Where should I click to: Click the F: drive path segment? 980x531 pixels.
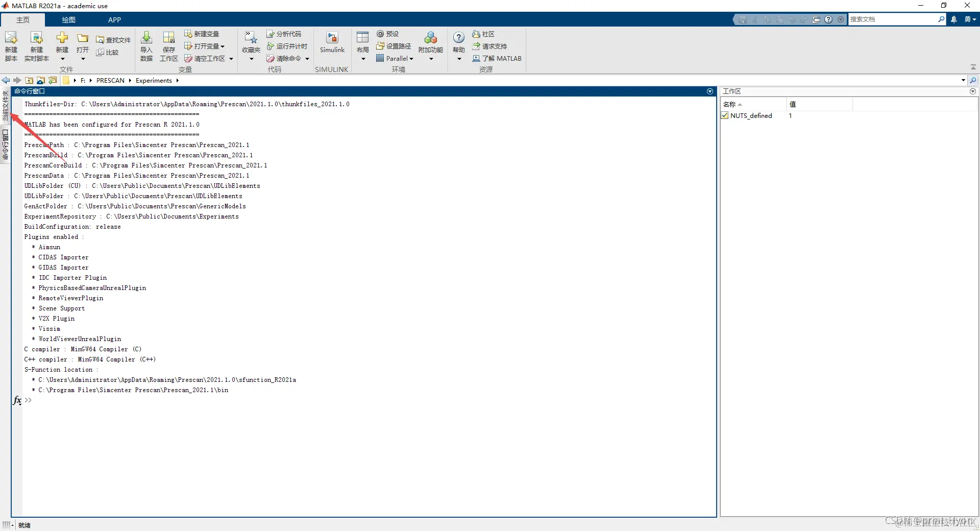pos(83,80)
